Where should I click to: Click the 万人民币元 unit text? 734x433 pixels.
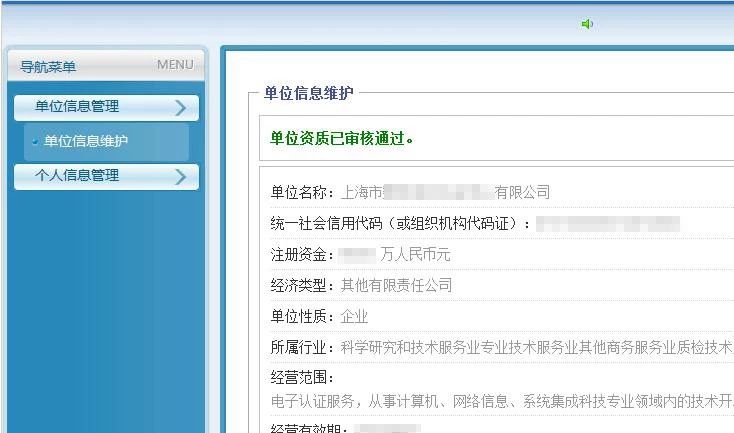(415, 255)
